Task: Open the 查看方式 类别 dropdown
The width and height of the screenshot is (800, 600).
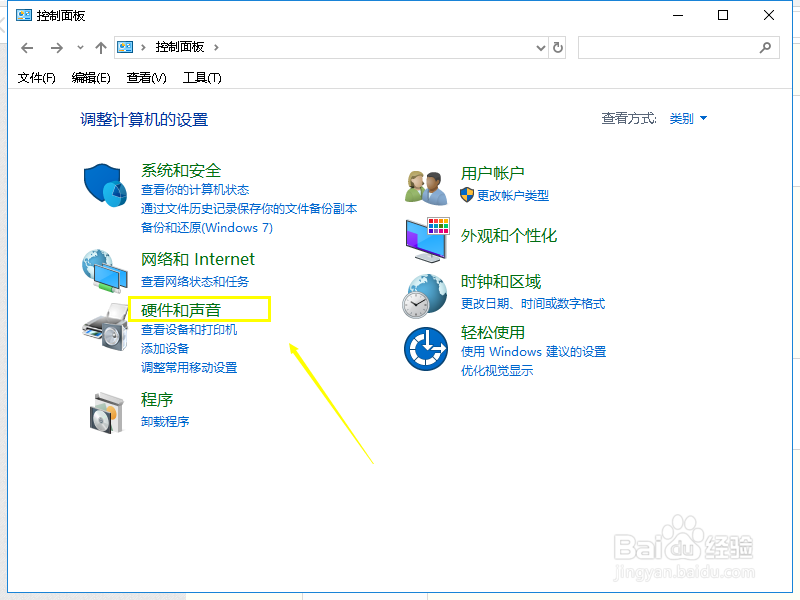Action: (687, 117)
